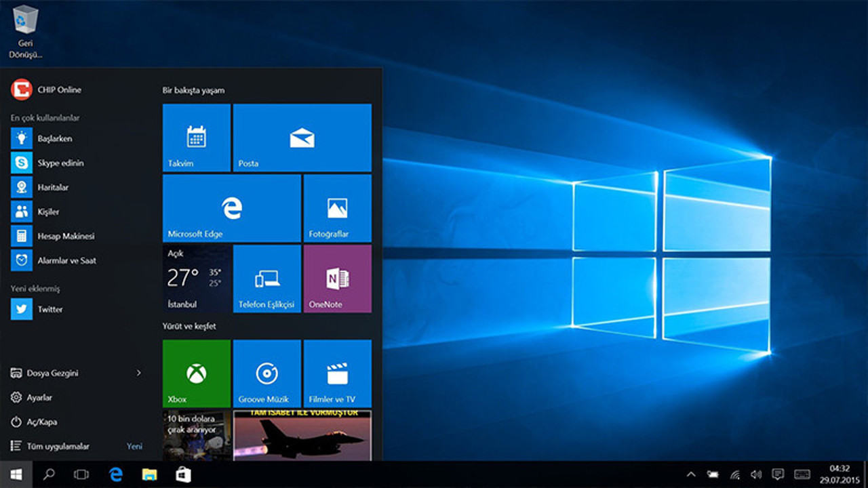
Task: Open Hesap Makinesi from the most used list
Action: click(61, 236)
